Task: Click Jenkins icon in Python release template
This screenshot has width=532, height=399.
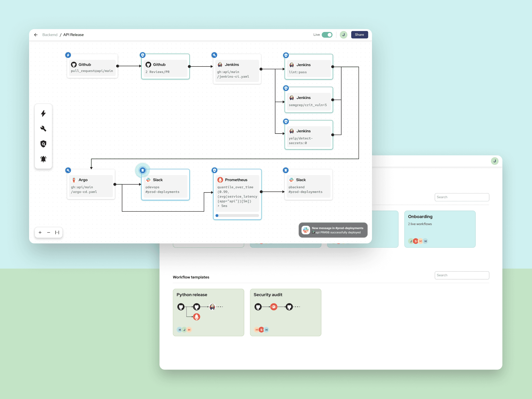Action: point(212,307)
